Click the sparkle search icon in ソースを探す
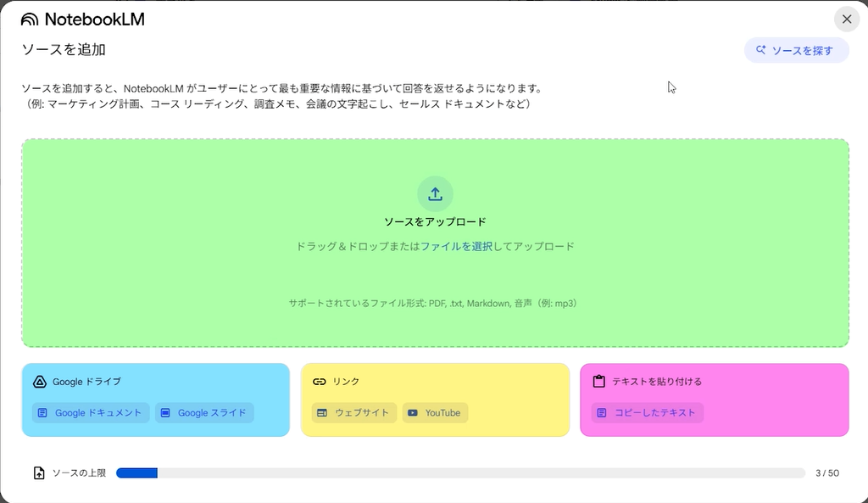Screen dimensions: 868x503 pos(761,51)
